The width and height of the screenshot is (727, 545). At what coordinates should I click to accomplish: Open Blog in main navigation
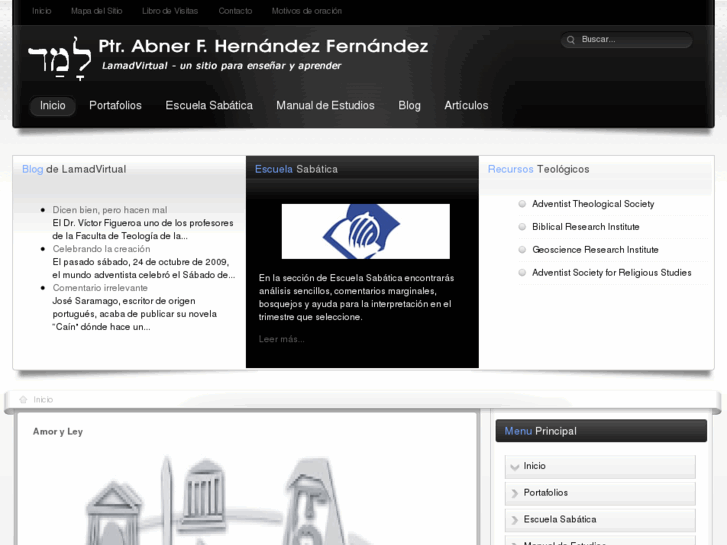point(409,106)
